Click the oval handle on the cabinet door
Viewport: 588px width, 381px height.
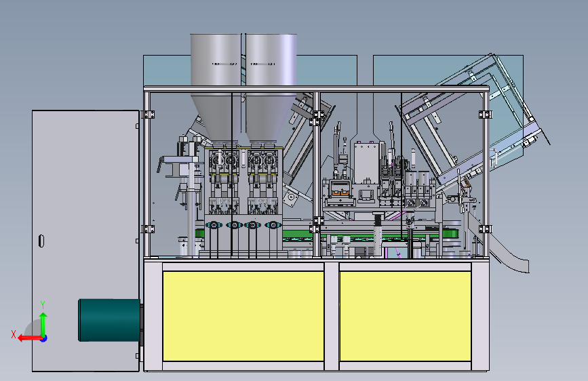[x=41, y=241]
